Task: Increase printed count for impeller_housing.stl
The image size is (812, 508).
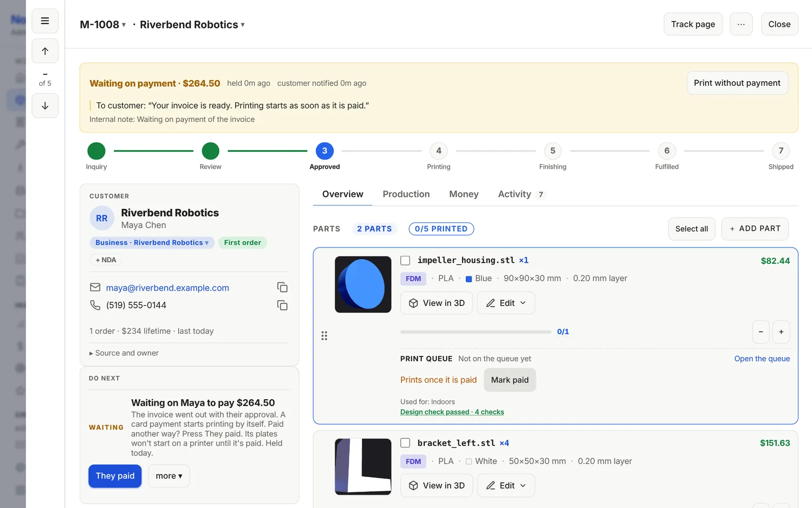Action: click(781, 332)
